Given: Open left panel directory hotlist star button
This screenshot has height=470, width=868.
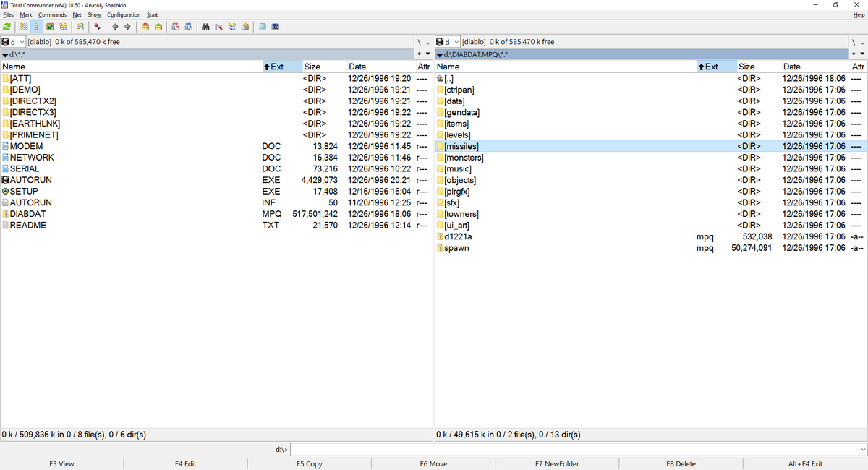Looking at the screenshot, I should (x=419, y=54).
